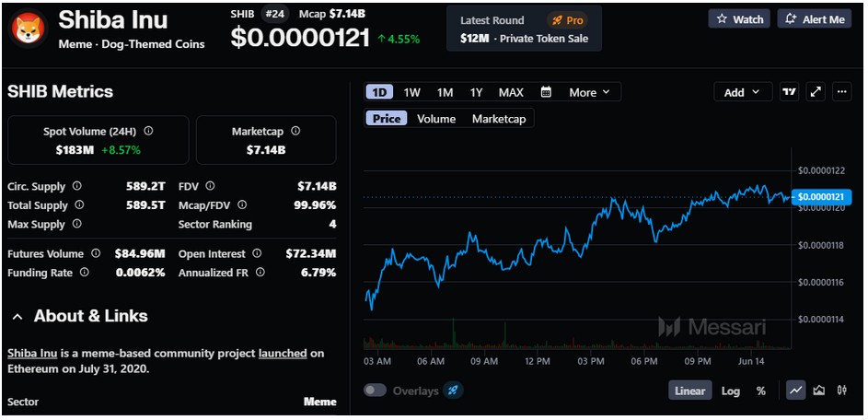Select the area chart type icon
868x420 pixels.
(x=818, y=391)
